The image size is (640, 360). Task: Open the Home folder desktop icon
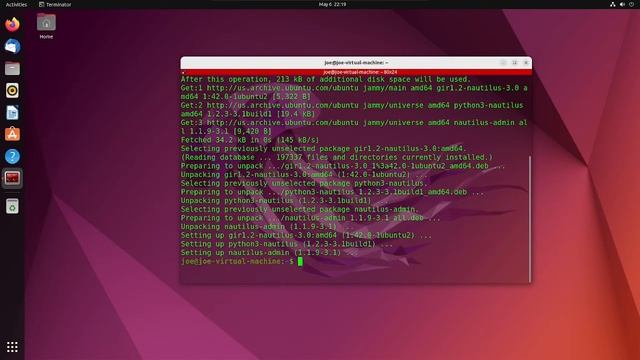pos(46,26)
